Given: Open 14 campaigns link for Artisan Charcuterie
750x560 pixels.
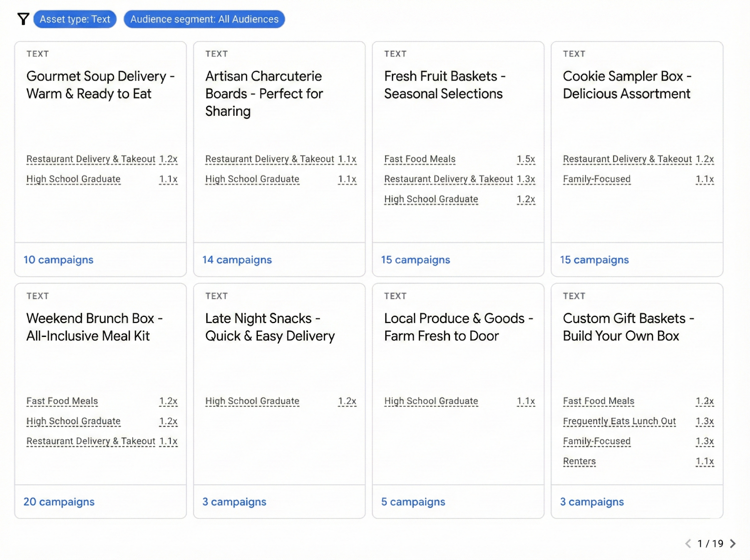Looking at the screenshot, I should [x=237, y=260].
